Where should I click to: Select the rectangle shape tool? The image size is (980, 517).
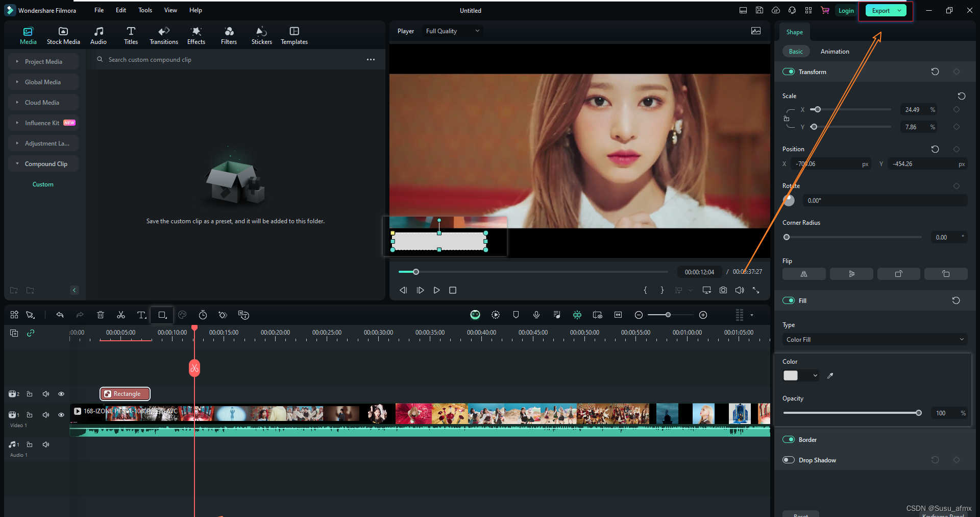162,315
